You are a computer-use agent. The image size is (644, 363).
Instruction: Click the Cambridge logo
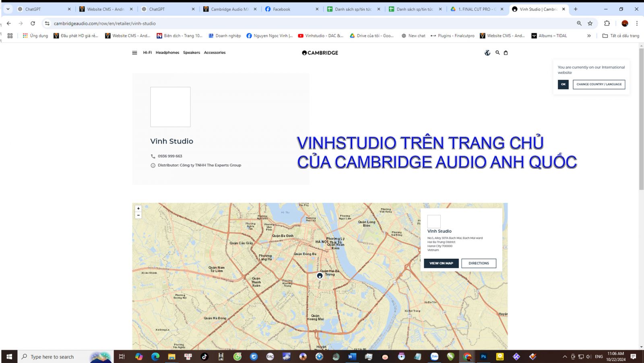coord(320,53)
